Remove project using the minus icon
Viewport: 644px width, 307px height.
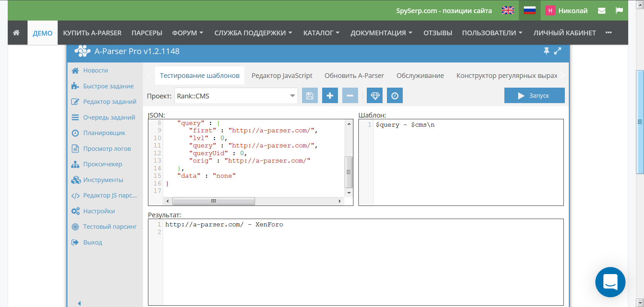pos(350,96)
